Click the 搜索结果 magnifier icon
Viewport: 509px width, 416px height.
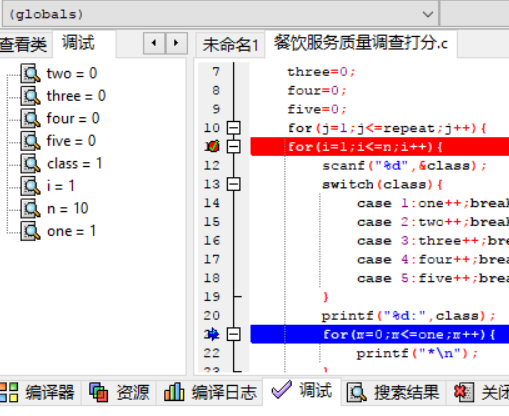[357, 392]
